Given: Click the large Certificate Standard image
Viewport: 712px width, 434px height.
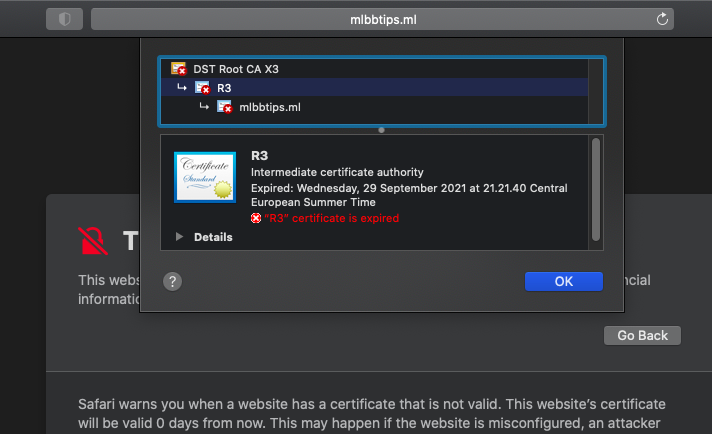Looking at the screenshot, I should [205, 178].
